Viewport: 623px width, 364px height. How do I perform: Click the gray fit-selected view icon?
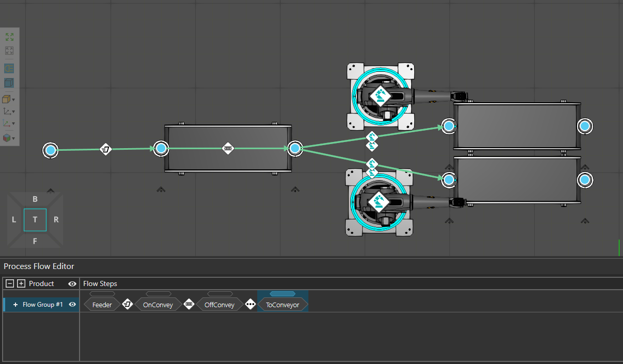9,51
